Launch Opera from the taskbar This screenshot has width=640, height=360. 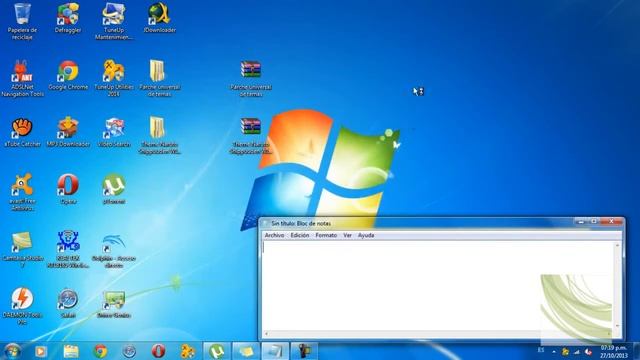158,351
